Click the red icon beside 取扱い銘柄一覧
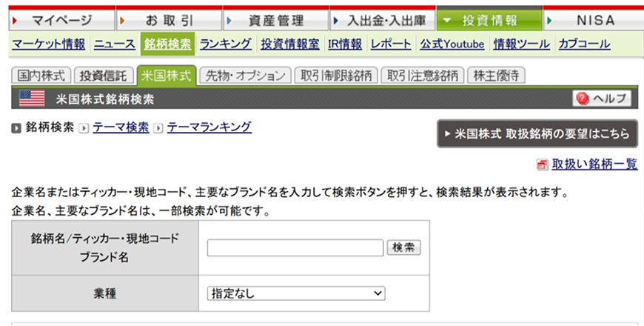Image resolution: width=644 pixels, height=326 pixels. 542,164
